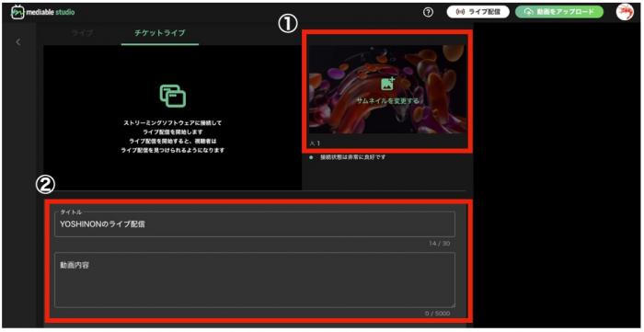644x332 pixels.
Task: Click the mediable studio logo
Action: (42, 12)
